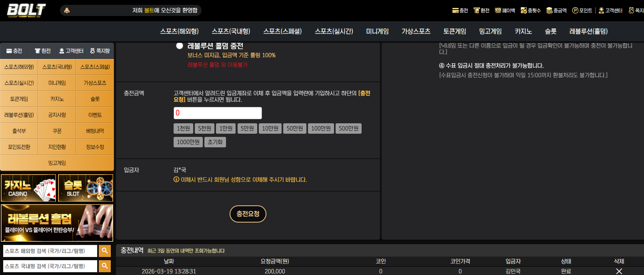
Task: Open 고객센터 icon in top header
Action: coord(601,10)
